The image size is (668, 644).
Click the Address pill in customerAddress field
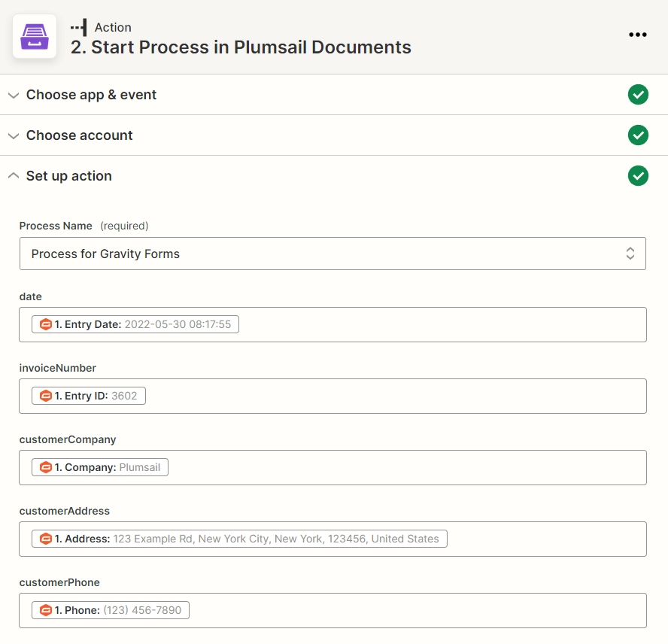(239, 539)
